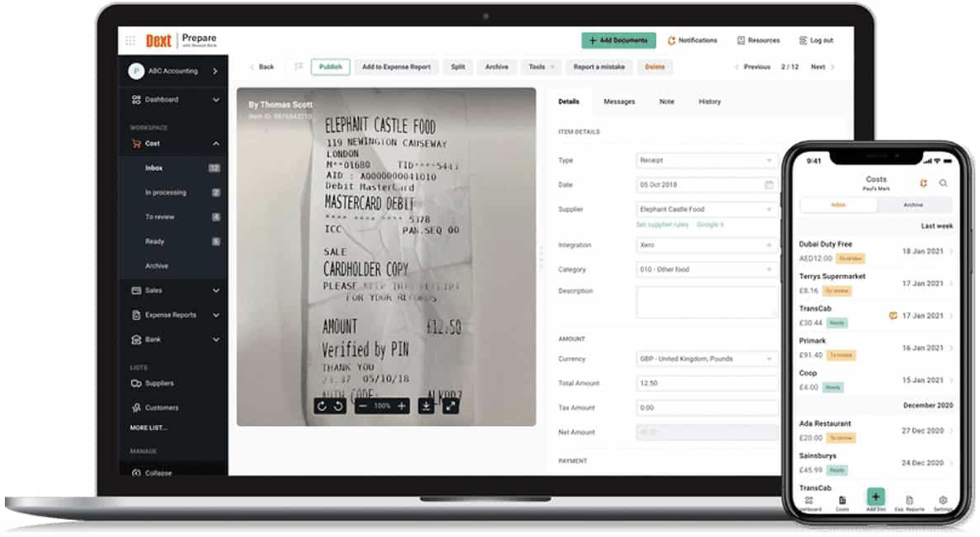980x537 pixels.
Task: Expand the Dashboard sidebar section
Action: point(216,100)
